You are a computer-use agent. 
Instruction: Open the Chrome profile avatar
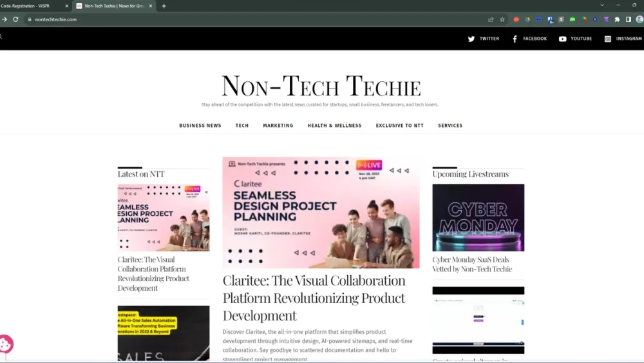(x=639, y=19)
